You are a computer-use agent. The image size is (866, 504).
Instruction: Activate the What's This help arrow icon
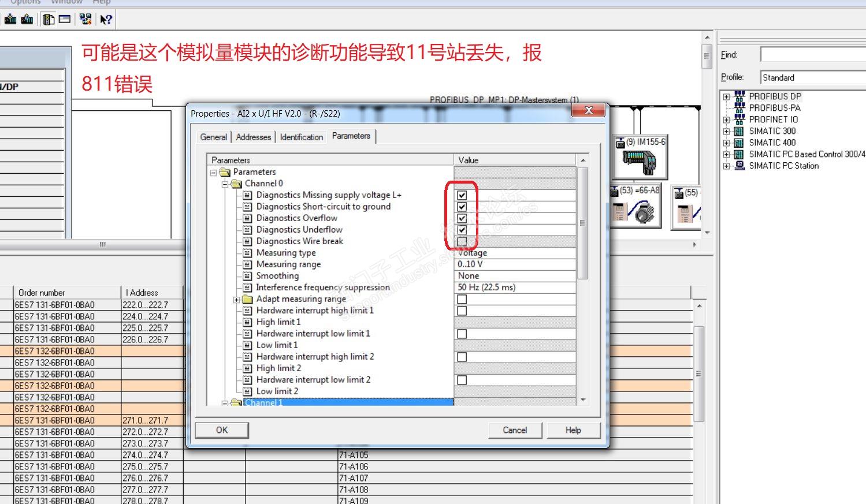tap(106, 19)
